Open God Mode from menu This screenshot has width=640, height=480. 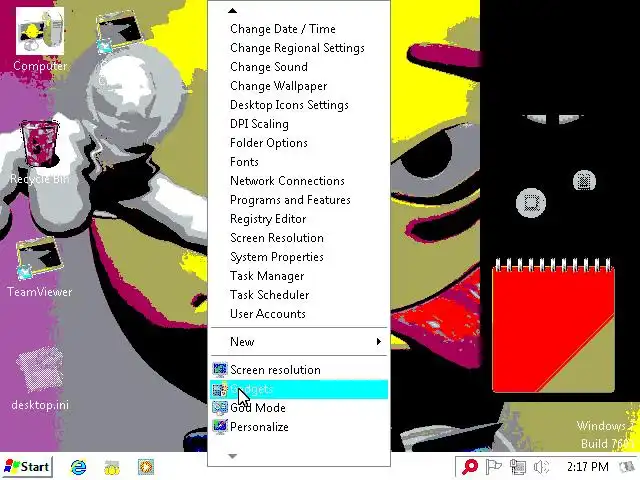pos(299,407)
